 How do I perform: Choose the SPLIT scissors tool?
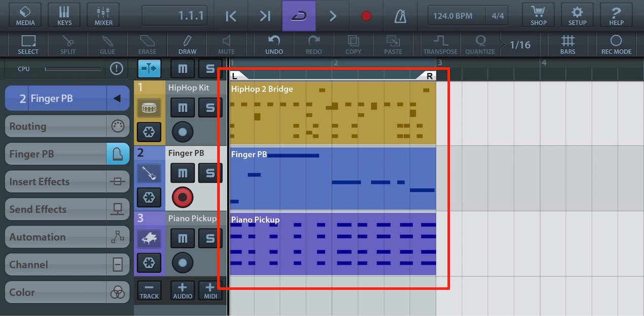click(x=67, y=45)
